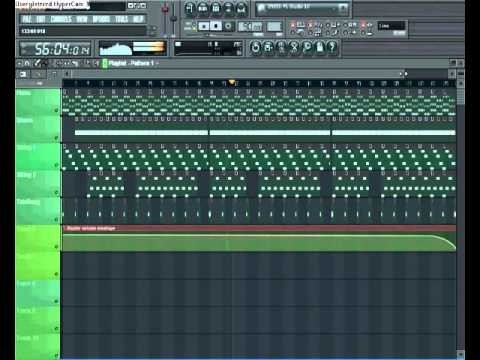Viewport: 480px width, 360px height.
Task: Click the Open audio editor icon
Action: click(294, 48)
